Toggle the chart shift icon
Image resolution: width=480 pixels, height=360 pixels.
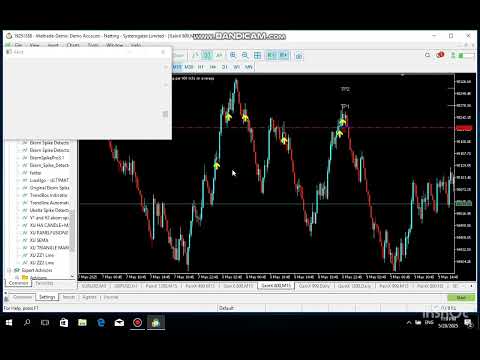[x=284, y=55]
